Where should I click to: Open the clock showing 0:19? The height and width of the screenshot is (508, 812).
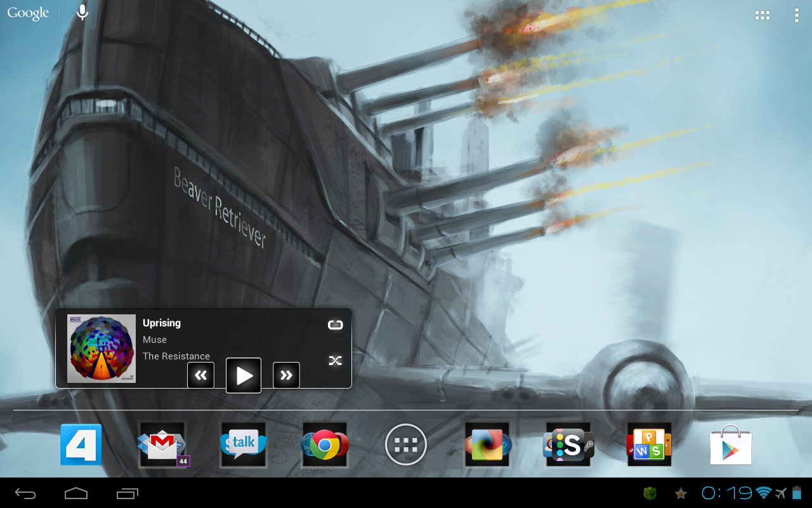click(727, 493)
